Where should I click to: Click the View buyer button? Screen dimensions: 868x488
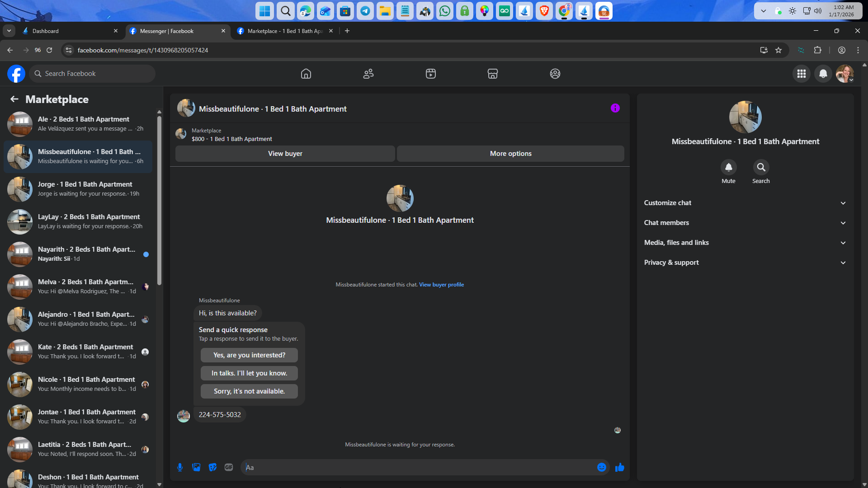[x=285, y=154]
